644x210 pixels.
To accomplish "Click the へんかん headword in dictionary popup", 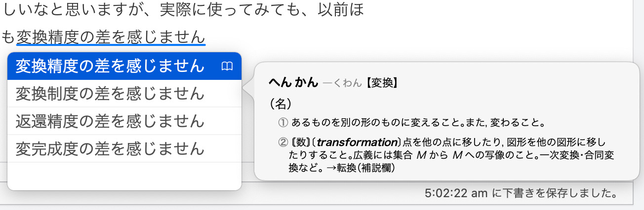I will pos(293,83).
